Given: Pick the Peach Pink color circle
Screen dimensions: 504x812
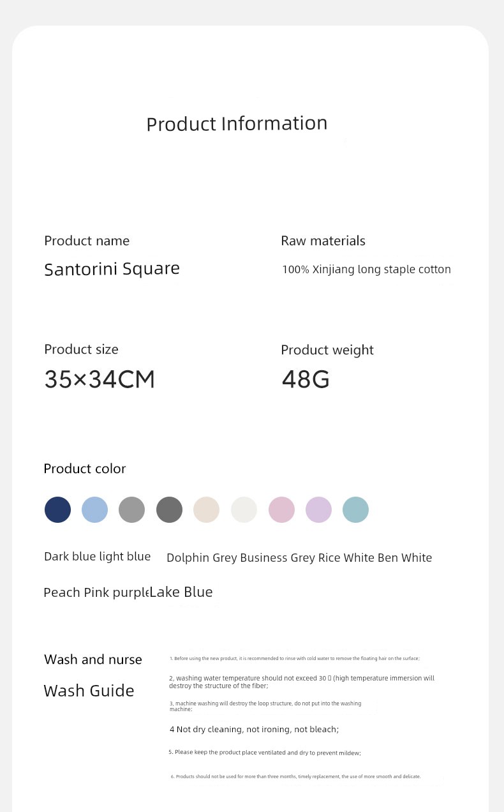Looking at the screenshot, I should [281, 509].
